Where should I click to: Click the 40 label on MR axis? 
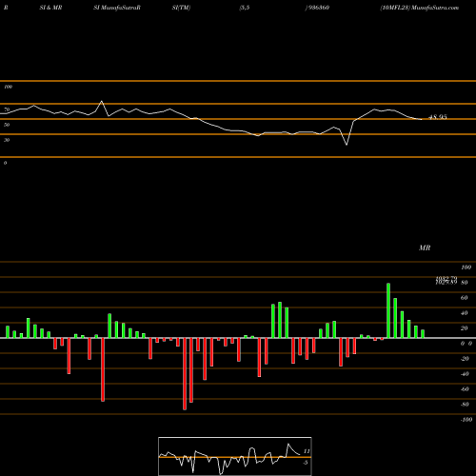point(465,313)
